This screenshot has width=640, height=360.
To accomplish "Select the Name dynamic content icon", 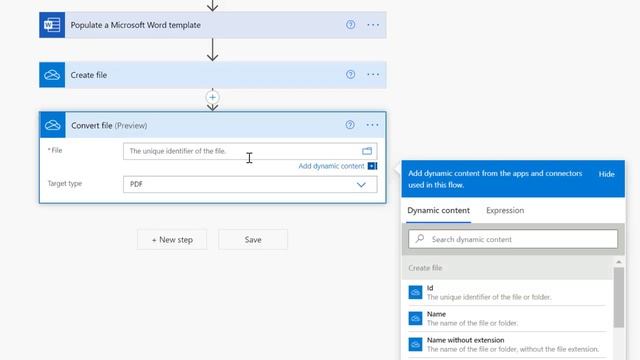I will [415, 318].
